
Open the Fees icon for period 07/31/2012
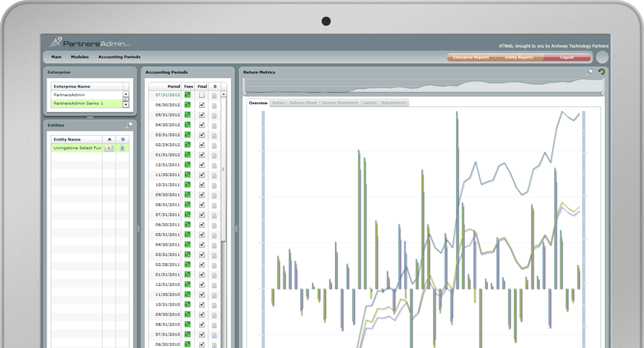(x=187, y=95)
